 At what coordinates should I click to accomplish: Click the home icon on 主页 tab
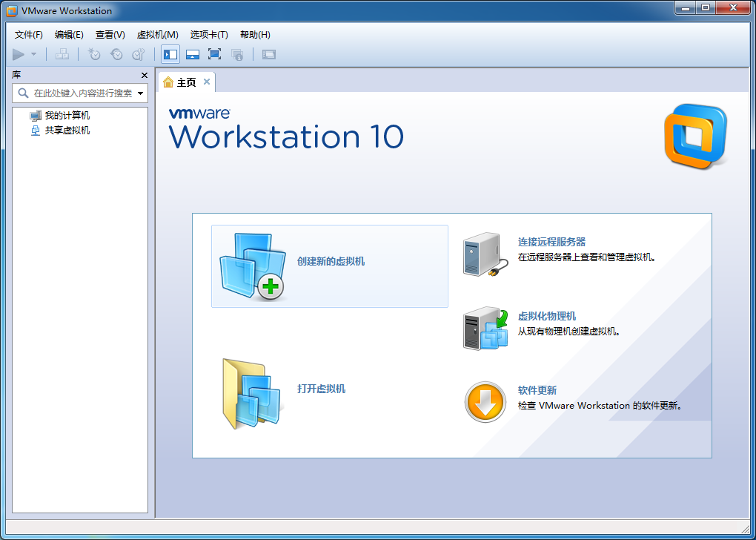point(168,82)
